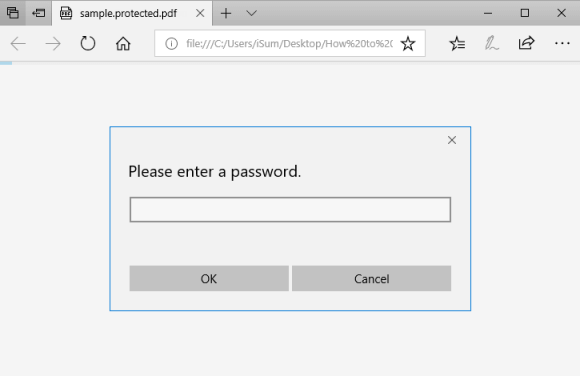The width and height of the screenshot is (580, 376).
Task: Open the Home page
Action: pos(123,44)
